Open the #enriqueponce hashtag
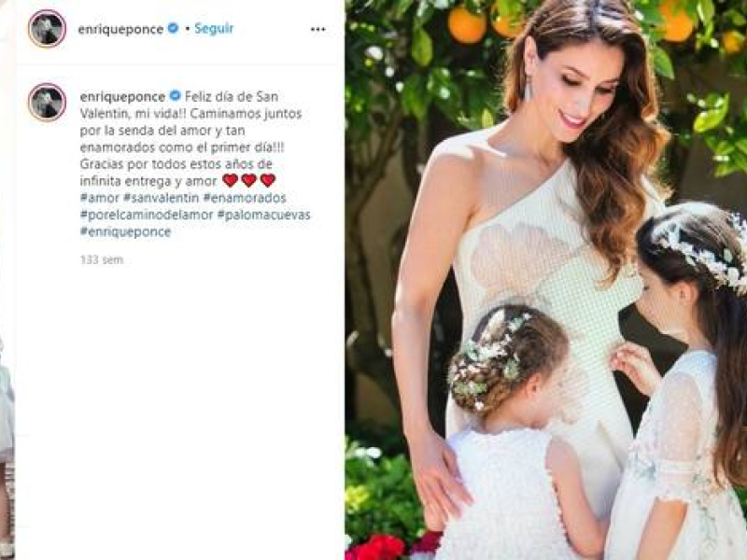747x560 pixels. 125,231
